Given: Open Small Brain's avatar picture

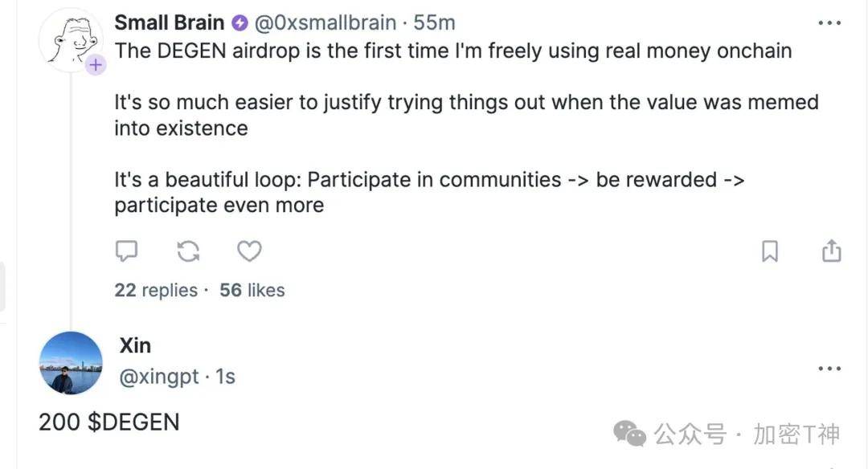Looking at the screenshot, I should [70, 41].
